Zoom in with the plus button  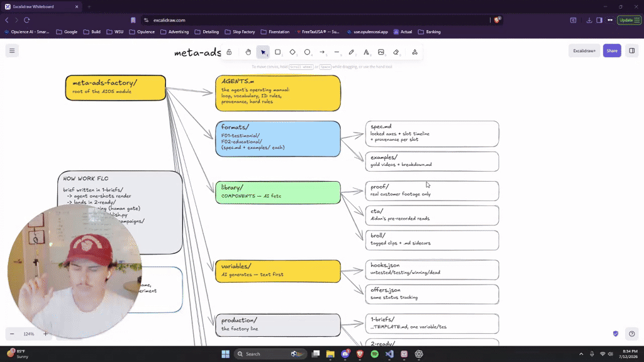[45, 334]
